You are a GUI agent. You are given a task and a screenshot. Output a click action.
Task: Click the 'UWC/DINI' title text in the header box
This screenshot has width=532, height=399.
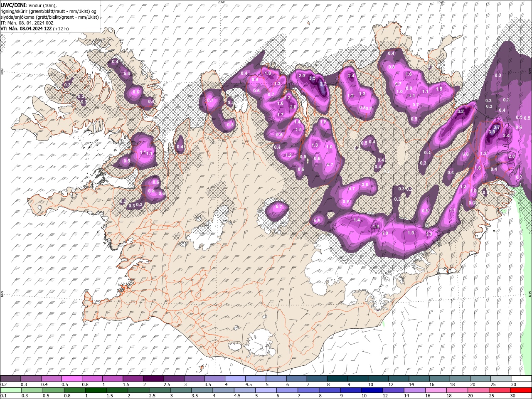pyautogui.click(x=13, y=5)
